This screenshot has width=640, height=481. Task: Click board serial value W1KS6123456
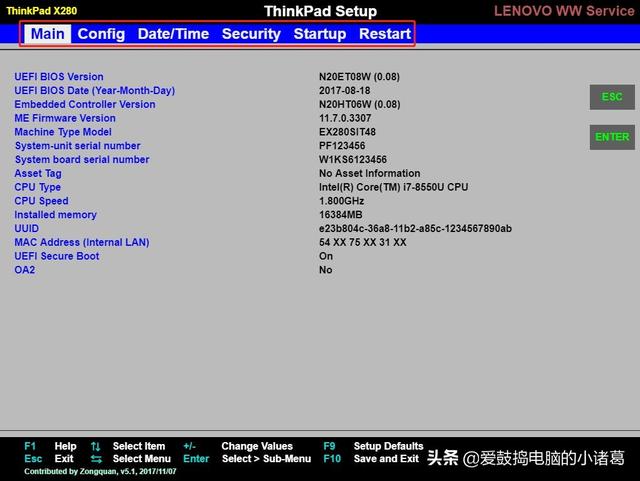coord(353,160)
